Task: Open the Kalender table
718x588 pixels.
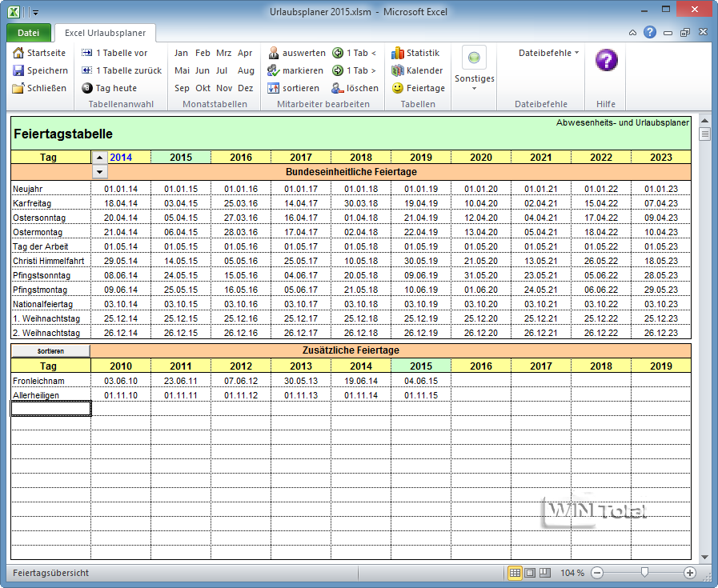Action: coord(398,70)
